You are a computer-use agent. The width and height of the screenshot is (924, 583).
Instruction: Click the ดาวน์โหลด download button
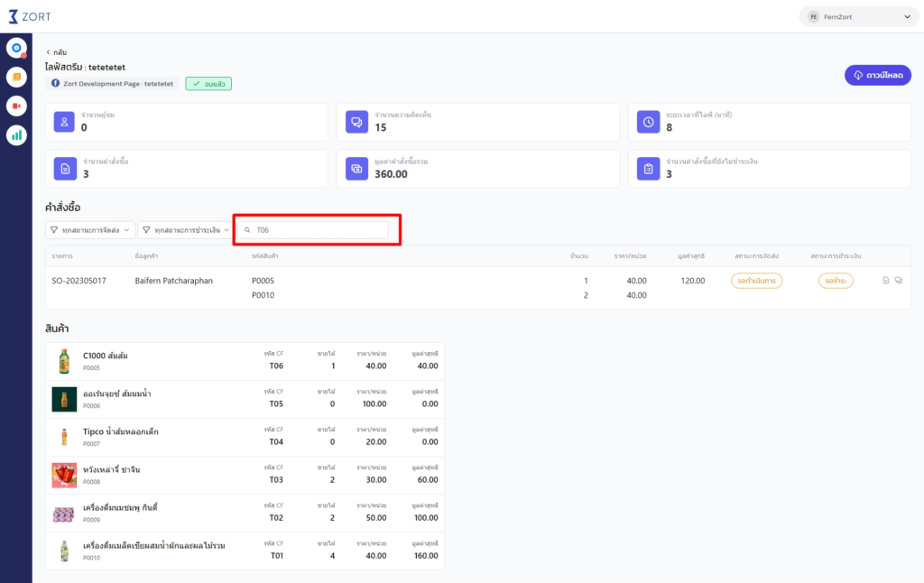pyautogui.click(x=877, y=75)
